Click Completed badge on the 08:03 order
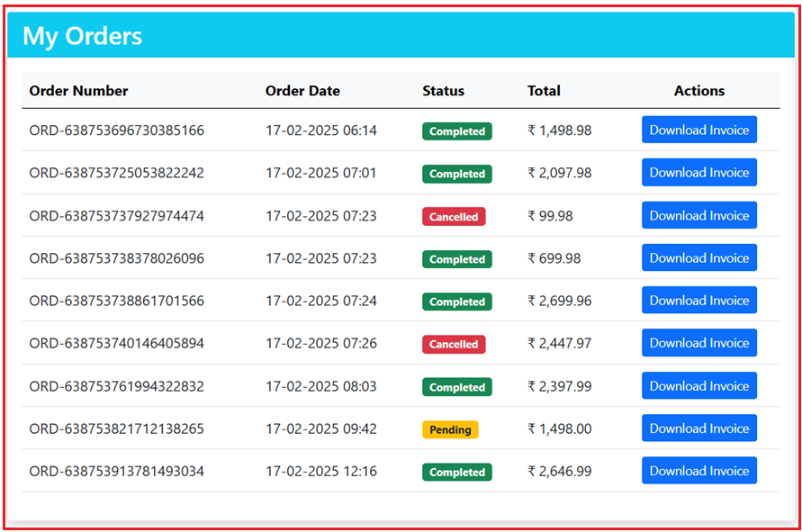802x532 pixels. (x=457, y=387)
